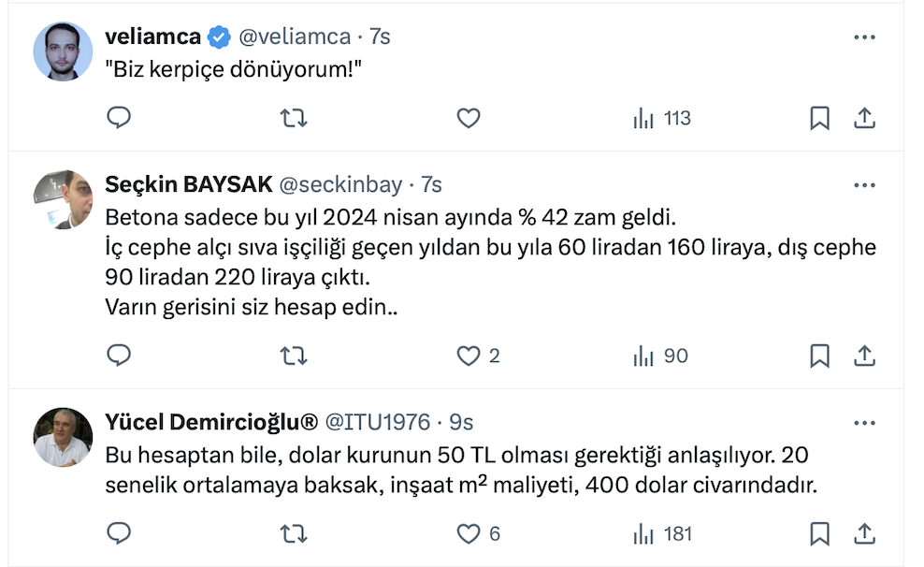Bookmark veliamca's tweet
The image size is (924, 567).
819,118
